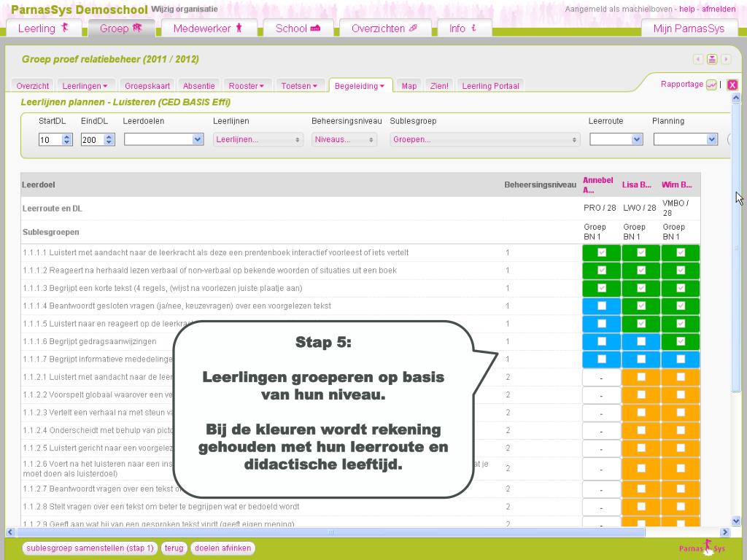Switch to the Absentie sub-tab
This screenshot has width=747, height=560.
coord(198,86)
